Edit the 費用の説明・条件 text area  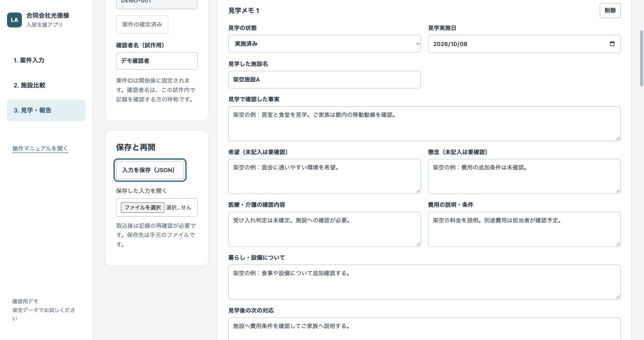click(524, 229)
